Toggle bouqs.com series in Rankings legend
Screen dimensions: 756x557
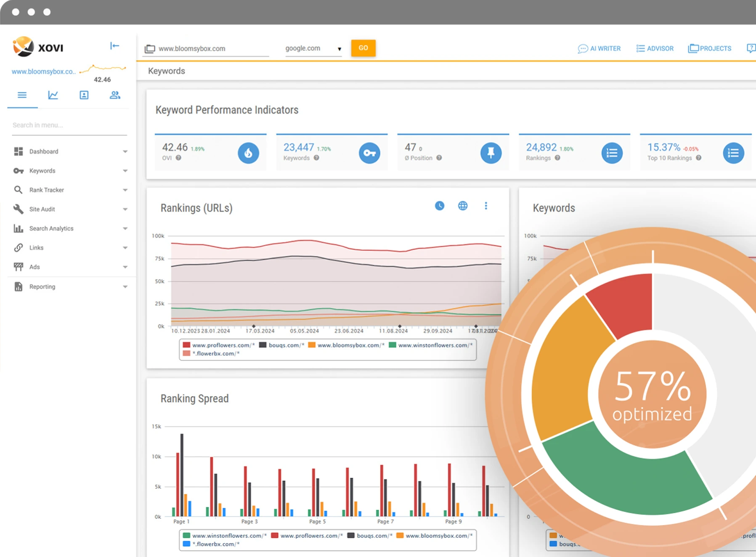pos(282,345)
